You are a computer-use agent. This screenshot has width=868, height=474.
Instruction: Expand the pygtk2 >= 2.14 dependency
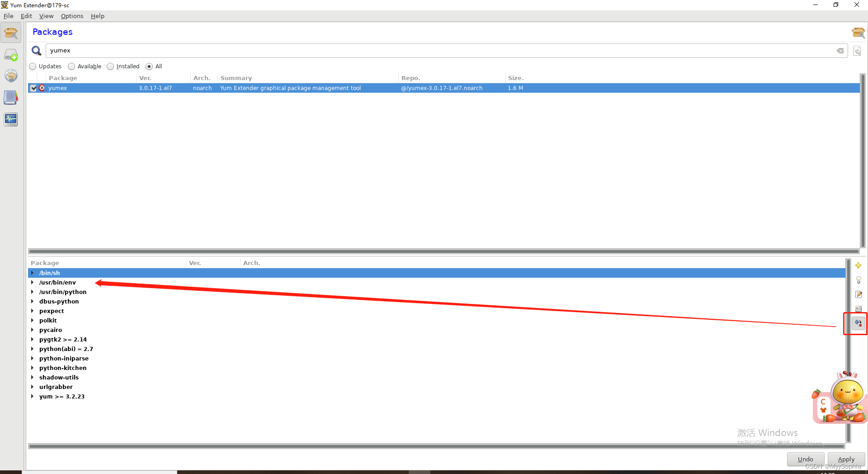[33, 339]
